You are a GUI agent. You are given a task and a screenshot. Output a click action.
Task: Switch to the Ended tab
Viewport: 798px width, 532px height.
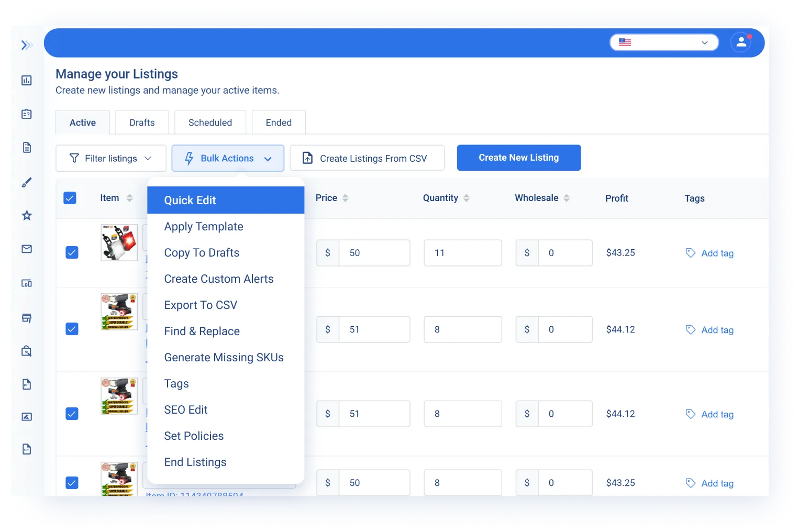click(x=279, y=123)
